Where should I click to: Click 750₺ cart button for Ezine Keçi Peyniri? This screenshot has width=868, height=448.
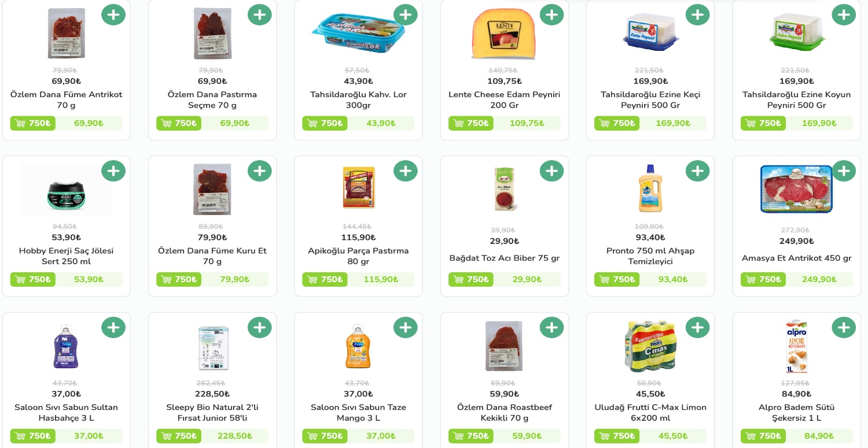pos(617,123)
